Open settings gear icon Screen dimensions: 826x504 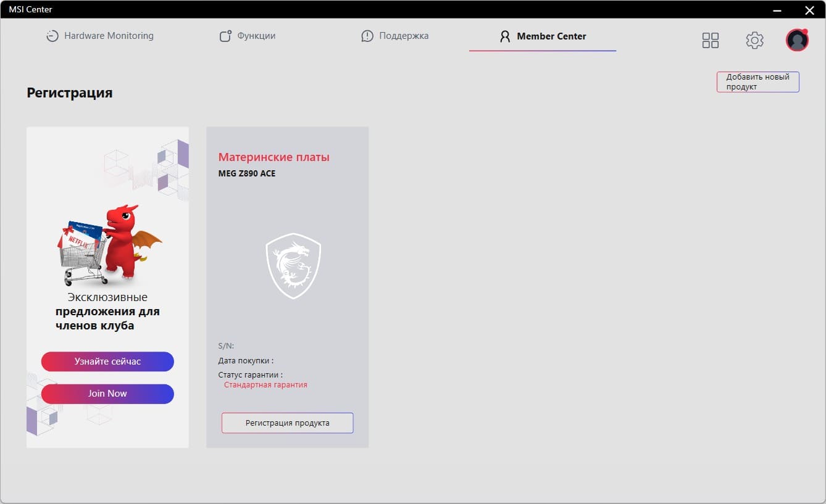[754, 41]
